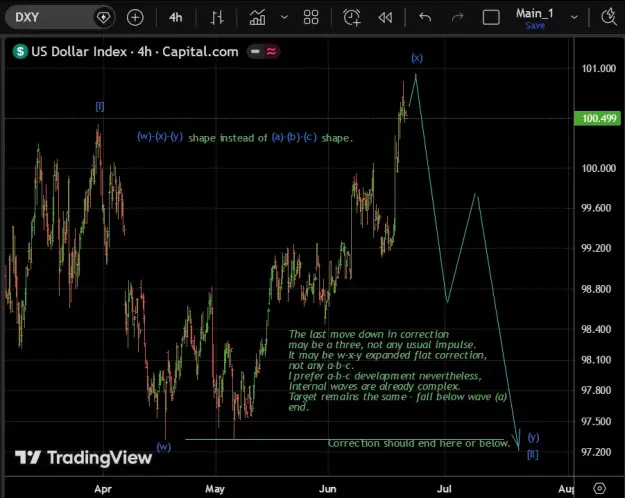Start bar replay with rewind icon

pyautogui.click(x=385, y=18)
